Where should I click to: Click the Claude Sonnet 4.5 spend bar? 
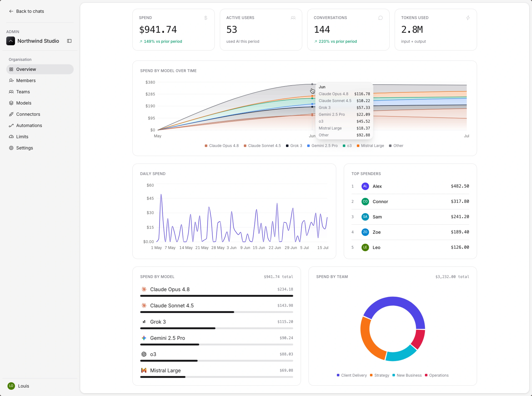point(217,312)
